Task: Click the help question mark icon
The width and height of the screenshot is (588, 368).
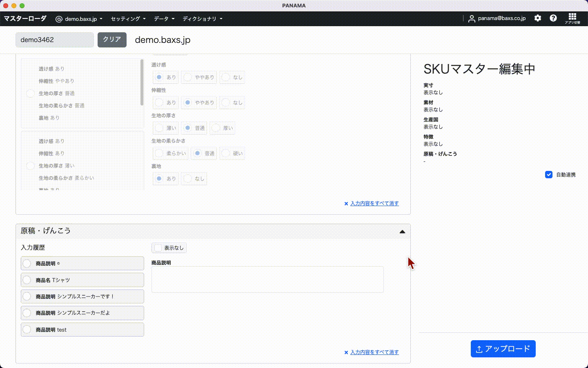Action: point(553,18)
